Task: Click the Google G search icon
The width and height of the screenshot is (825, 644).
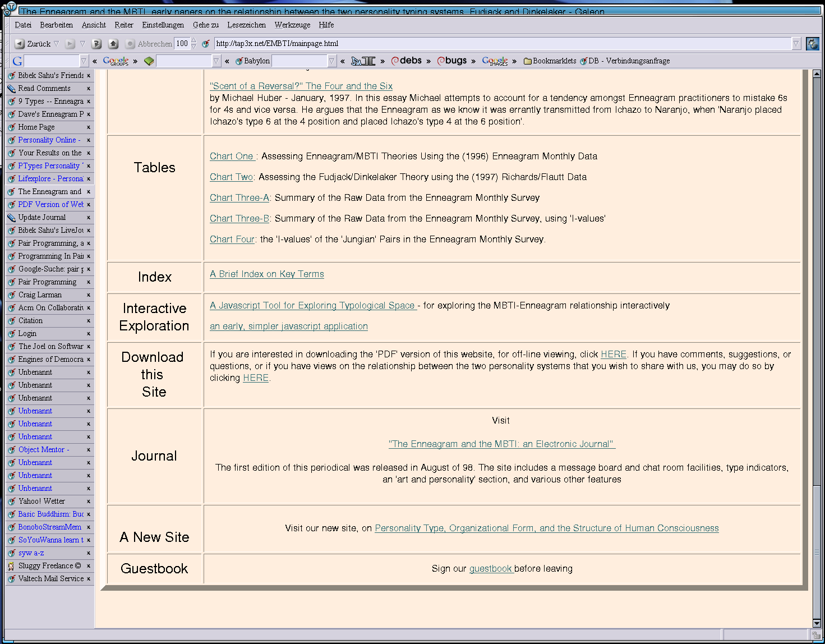Action: pos(17,61)
